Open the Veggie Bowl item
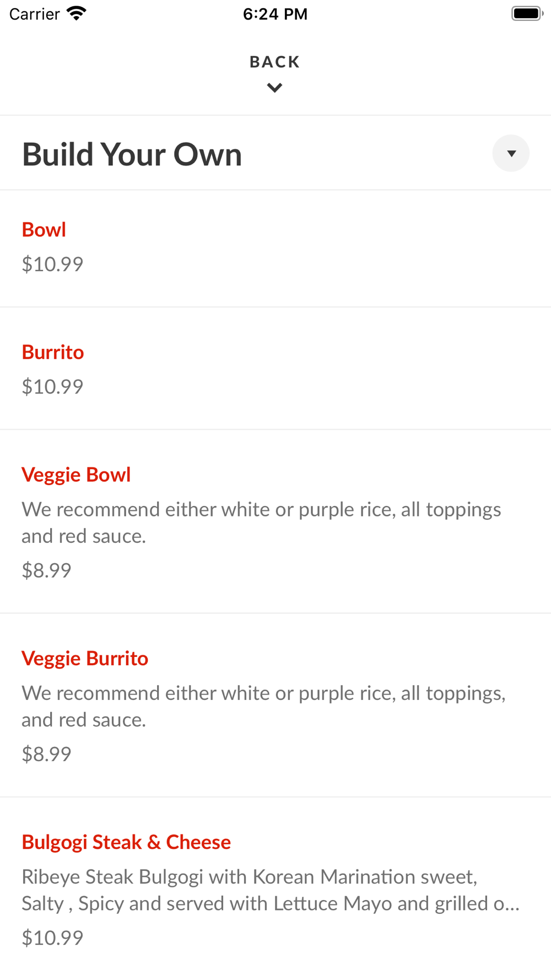The image size is (551, 980). (x=76, y=475)
